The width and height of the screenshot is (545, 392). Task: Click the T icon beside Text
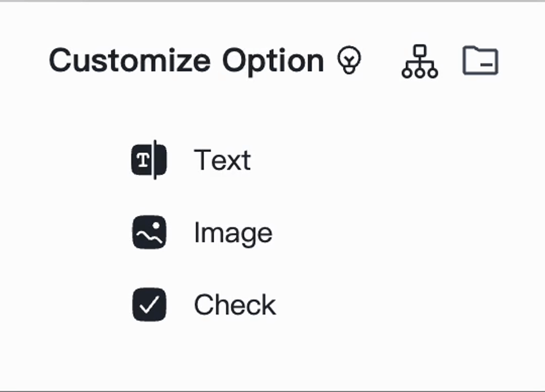pos(148,160)
